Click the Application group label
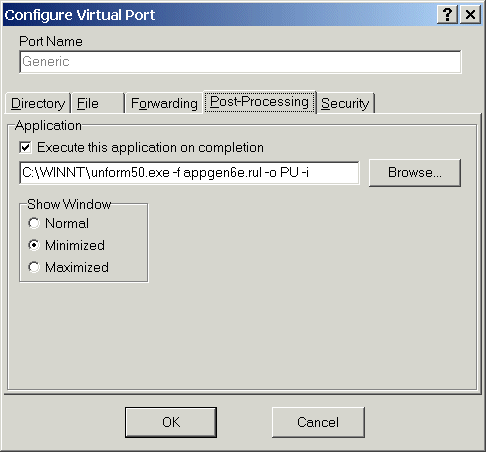Viewport: 486px width, 452px height. [48, 126]
